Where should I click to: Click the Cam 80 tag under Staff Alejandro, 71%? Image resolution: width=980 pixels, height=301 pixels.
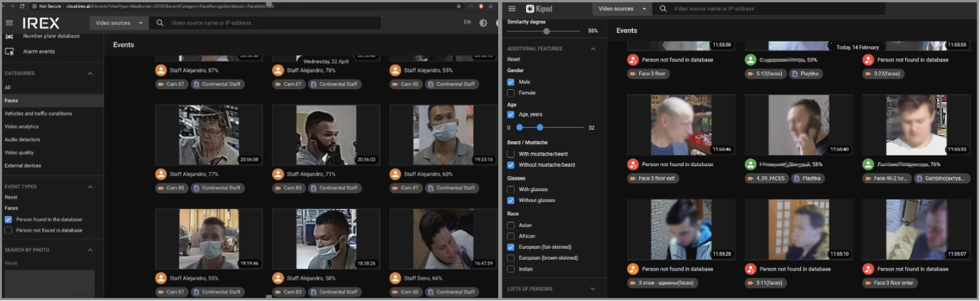[x=289, y=188]
